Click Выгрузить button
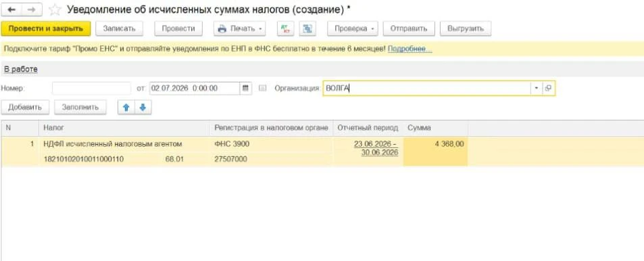The image size is (644, 261). click(x=466, y=29)
